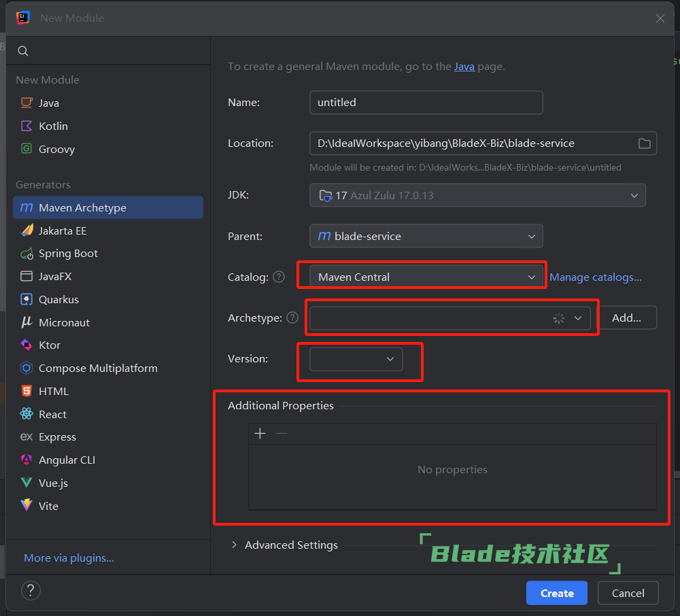
Task: Click the 'No properties' placeholder text
Action: pos(452,469)
